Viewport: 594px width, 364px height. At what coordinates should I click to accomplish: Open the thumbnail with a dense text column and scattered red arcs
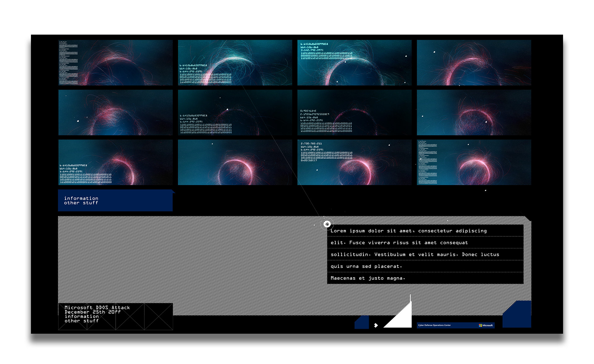(x=115, y=62)
